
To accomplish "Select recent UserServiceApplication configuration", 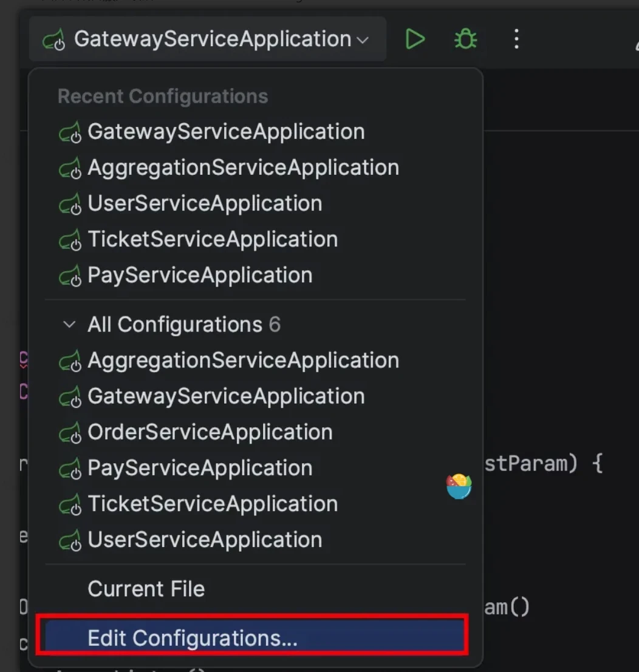I will 205,203.
